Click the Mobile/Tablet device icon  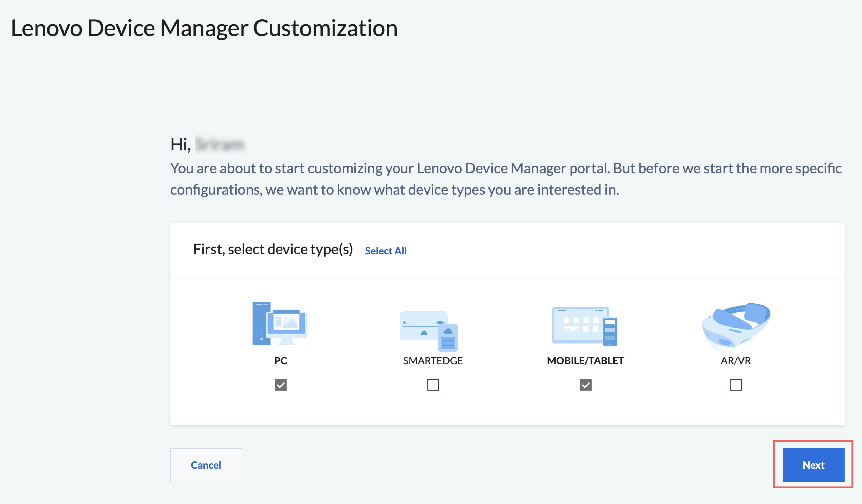point(585,326)
